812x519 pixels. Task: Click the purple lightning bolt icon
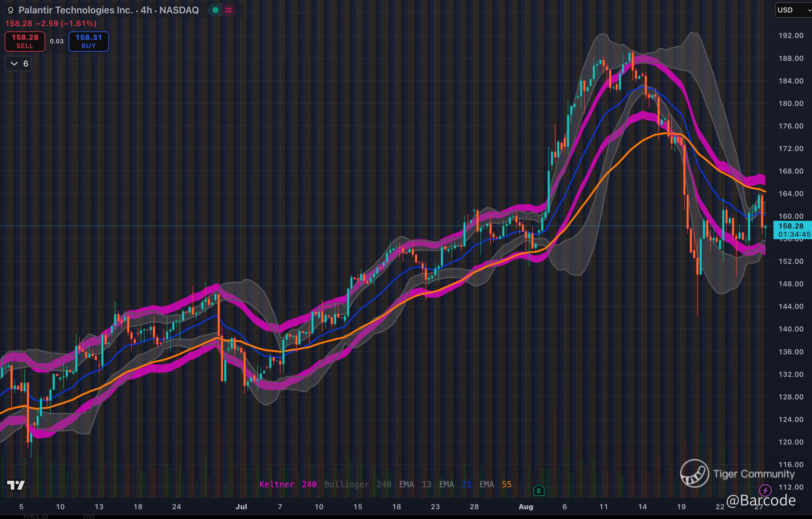tap(765, 490)
